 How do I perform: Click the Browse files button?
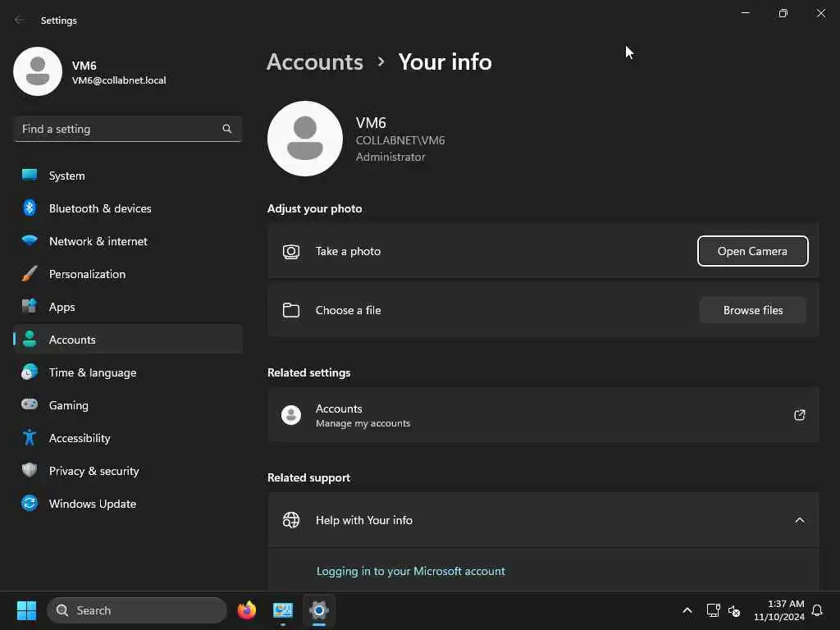tap(752, 310)
